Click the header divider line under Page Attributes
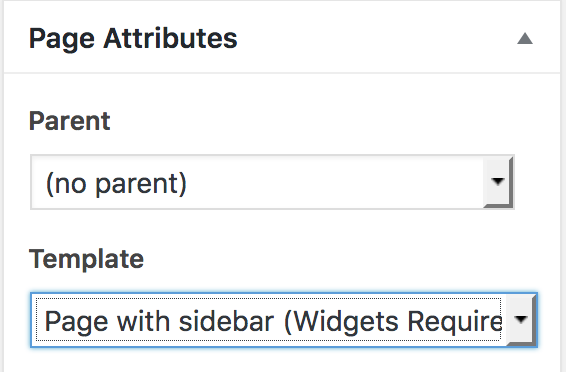Viewport: 566px width, 372px height. click(x=282, y=73)
